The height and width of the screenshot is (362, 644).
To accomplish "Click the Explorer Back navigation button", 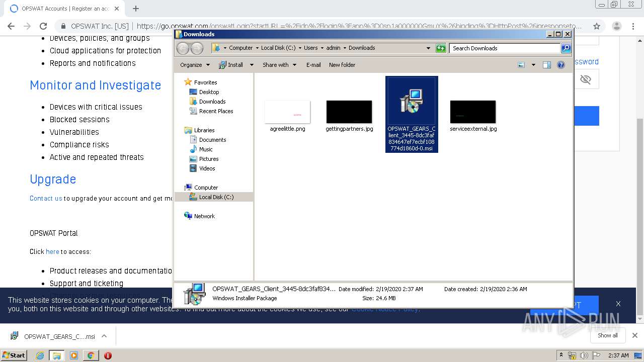I will pos(183,48).
